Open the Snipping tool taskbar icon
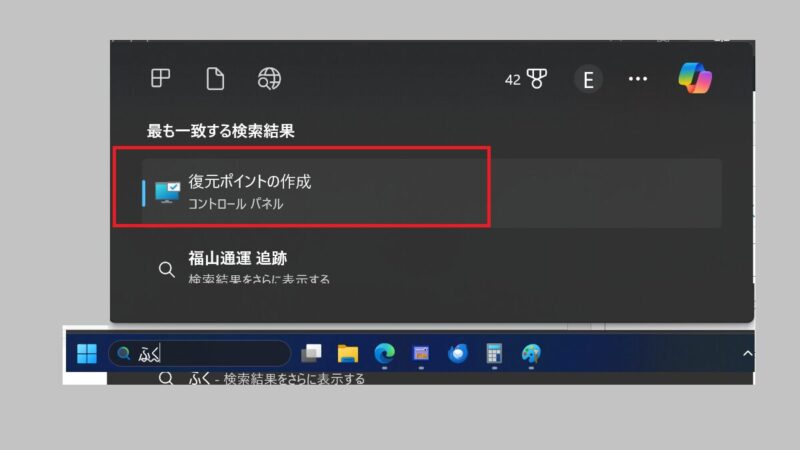This screenshot has height=450, width=800. (x=421, y=353)
